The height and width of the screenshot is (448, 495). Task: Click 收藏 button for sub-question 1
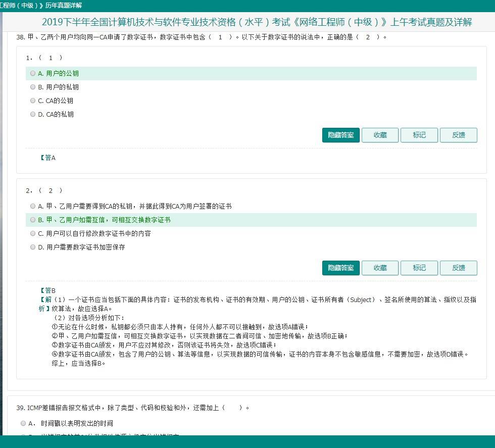click(x=380, y=135)
